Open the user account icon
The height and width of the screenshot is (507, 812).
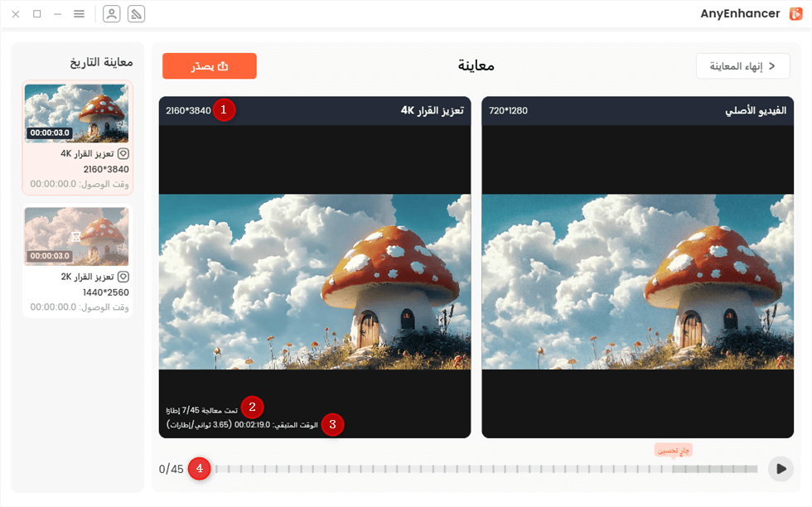[111, 14]
